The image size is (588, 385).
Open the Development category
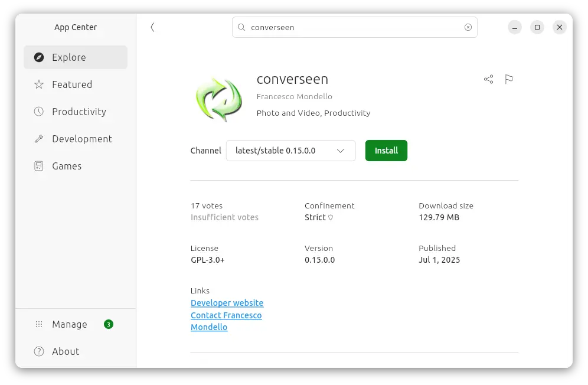[76, 139]
